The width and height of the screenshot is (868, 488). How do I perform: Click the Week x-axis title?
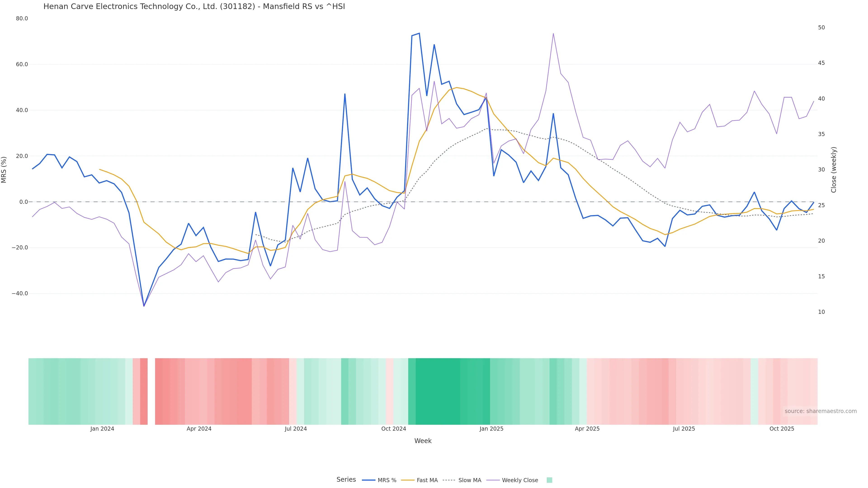coord(423,441)
